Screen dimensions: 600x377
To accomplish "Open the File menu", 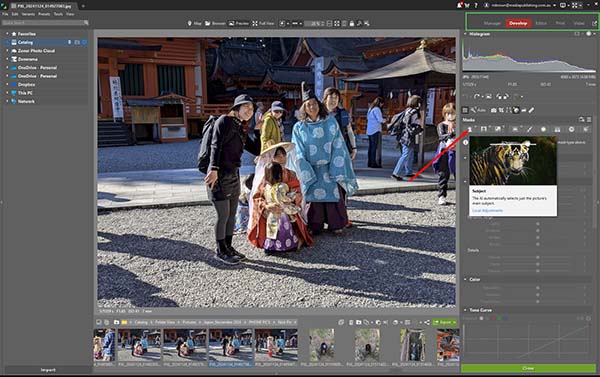I will click(5, 14).
